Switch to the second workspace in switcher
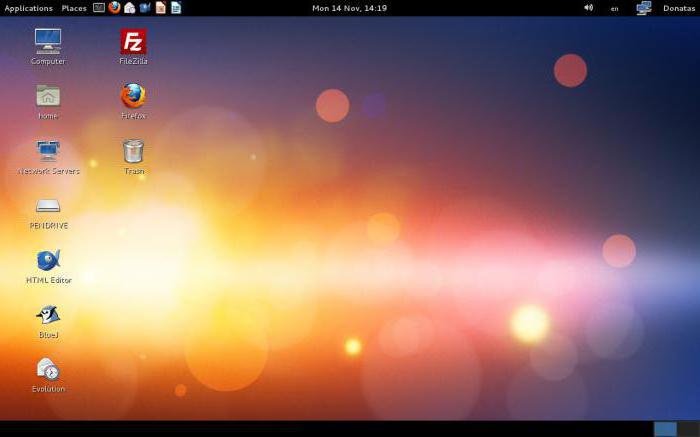The width and height of the screenshot is (700, 437). point(687,429)
